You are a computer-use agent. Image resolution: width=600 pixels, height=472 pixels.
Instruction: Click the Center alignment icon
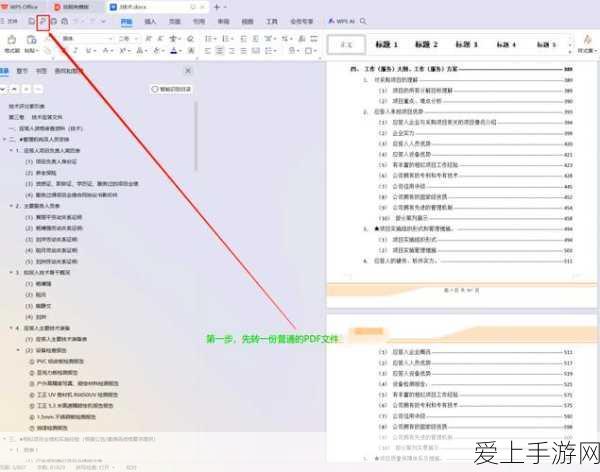pyautogui.click(x=220, y=51)
